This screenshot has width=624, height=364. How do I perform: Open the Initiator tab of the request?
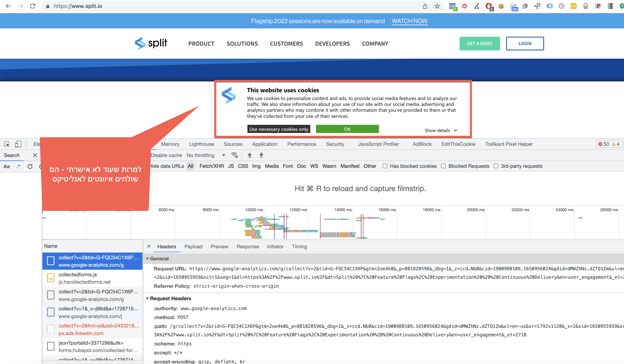[275, 247]
